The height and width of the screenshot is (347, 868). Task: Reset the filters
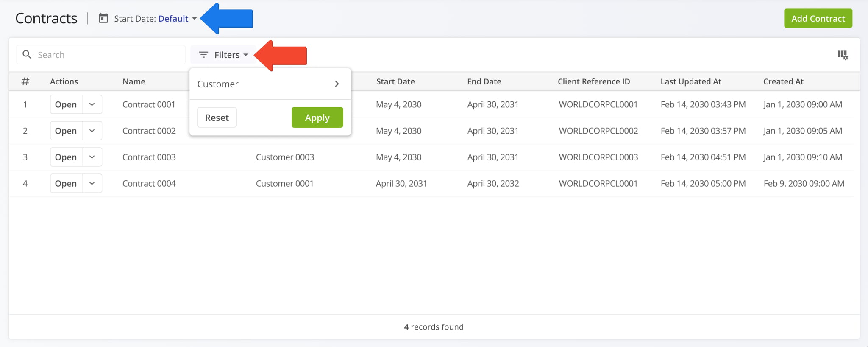[217, 118]
